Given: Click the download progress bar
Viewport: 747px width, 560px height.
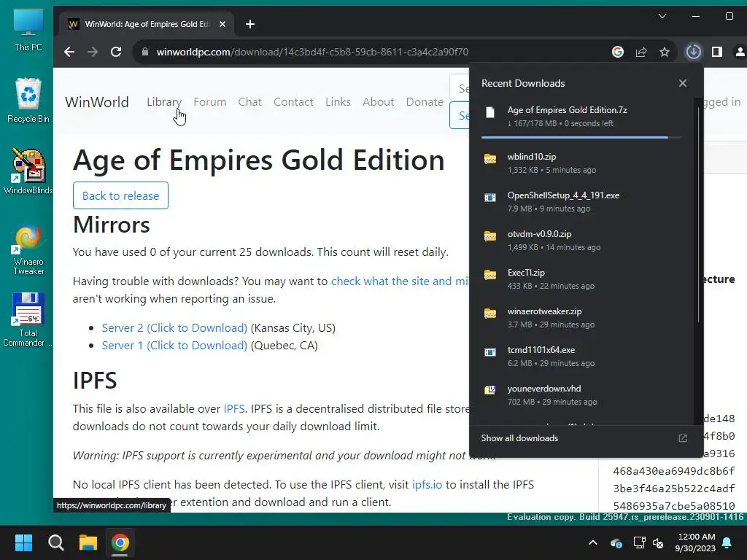Looking at the screenshot, I should click(581, 138).
